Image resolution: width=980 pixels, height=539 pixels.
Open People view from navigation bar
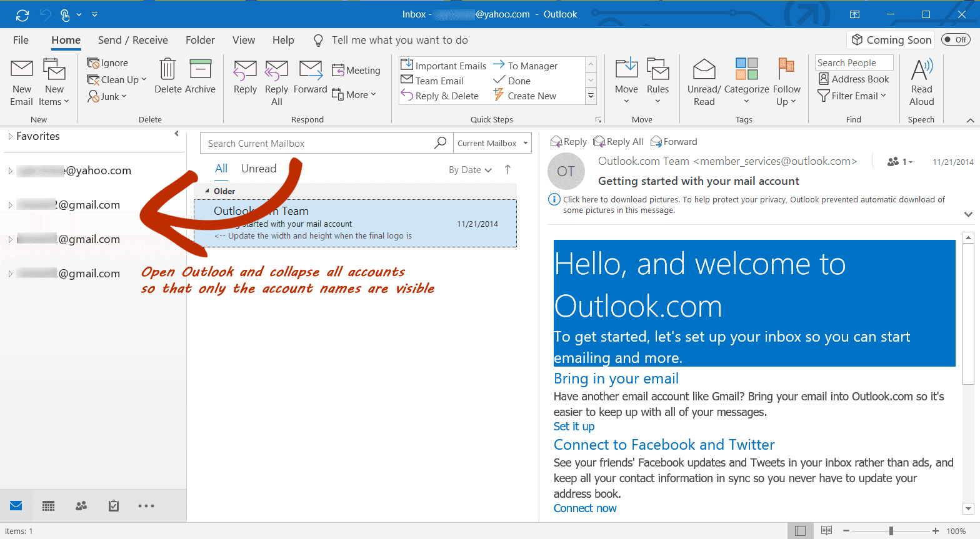click(x=81, y=506)
